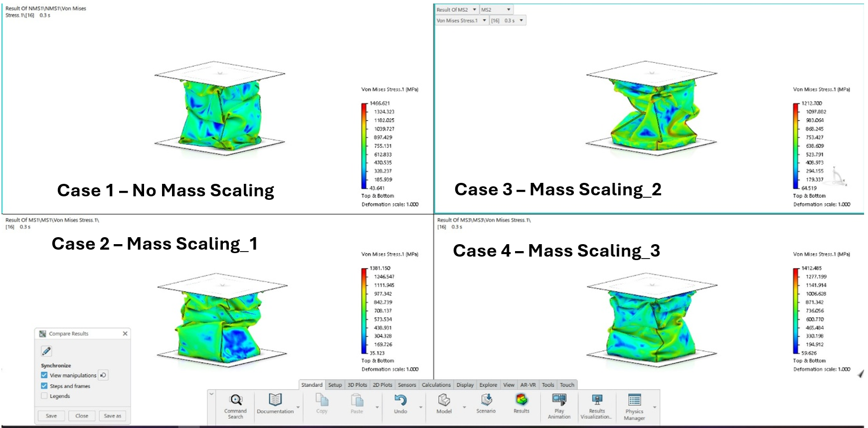Click the colorful Results icon
Viewport: 868px width, 428px height.
click(521, 400)
